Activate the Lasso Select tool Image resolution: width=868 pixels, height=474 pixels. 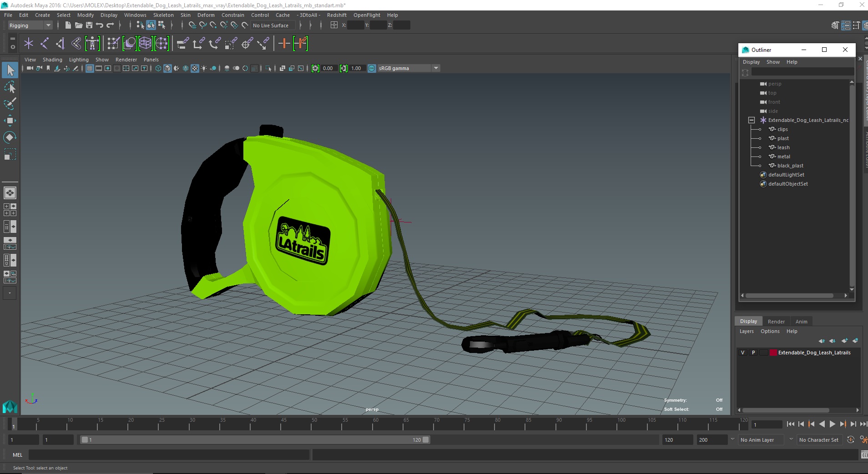point(10,87)
